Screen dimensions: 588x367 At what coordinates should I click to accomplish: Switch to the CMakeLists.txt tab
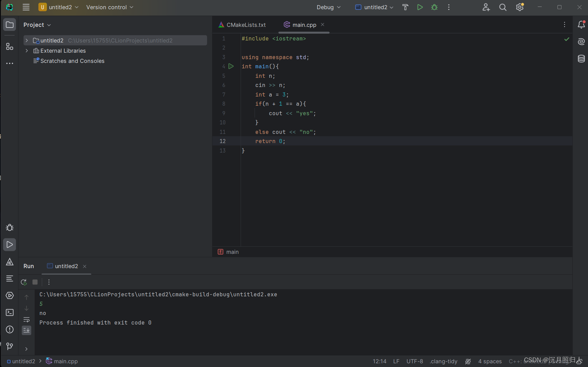coord(242,25)
